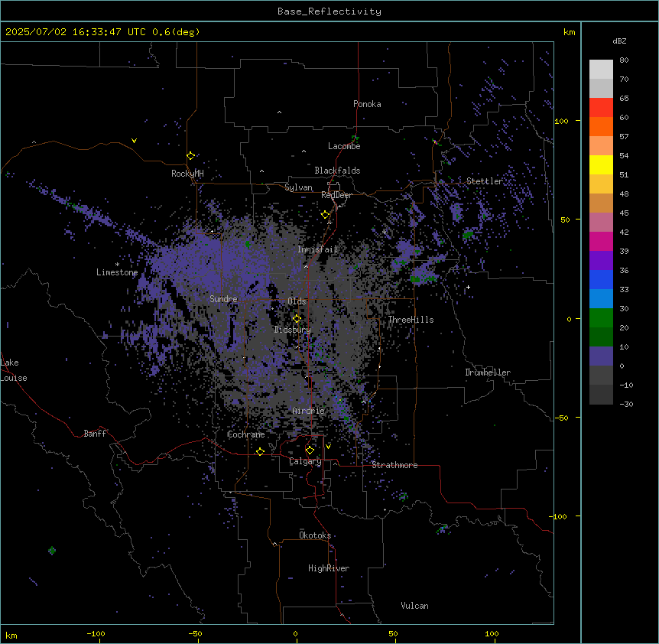Click the yellow V marker northeast of Calgary
This screenshot has width=659, height=644.
point(328,447)
